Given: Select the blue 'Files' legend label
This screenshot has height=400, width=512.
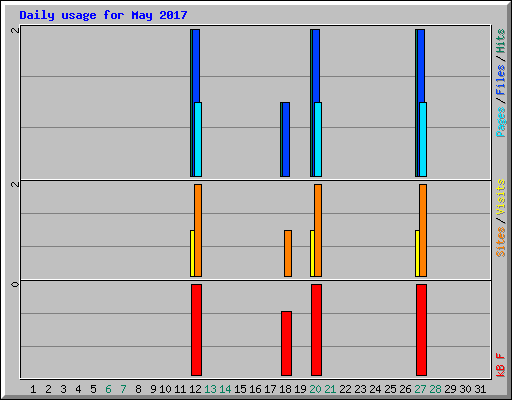Looking at the screenshot, I should pos(501,80).
